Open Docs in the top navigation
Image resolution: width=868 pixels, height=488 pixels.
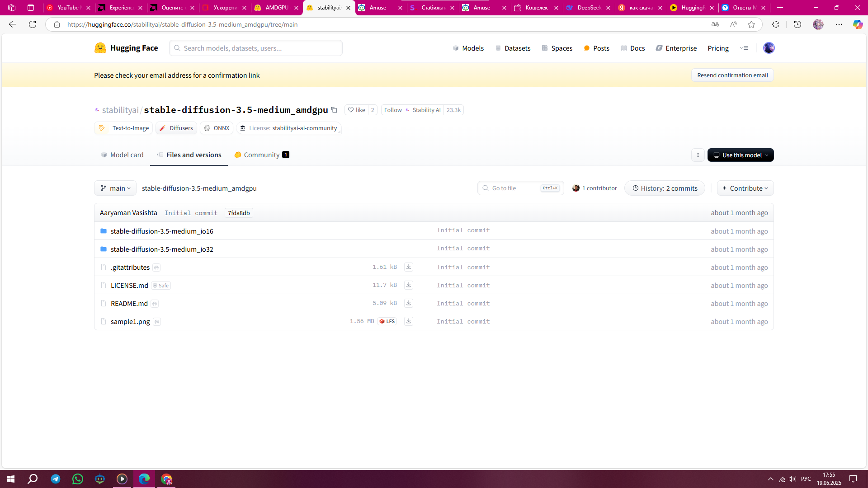632,48
